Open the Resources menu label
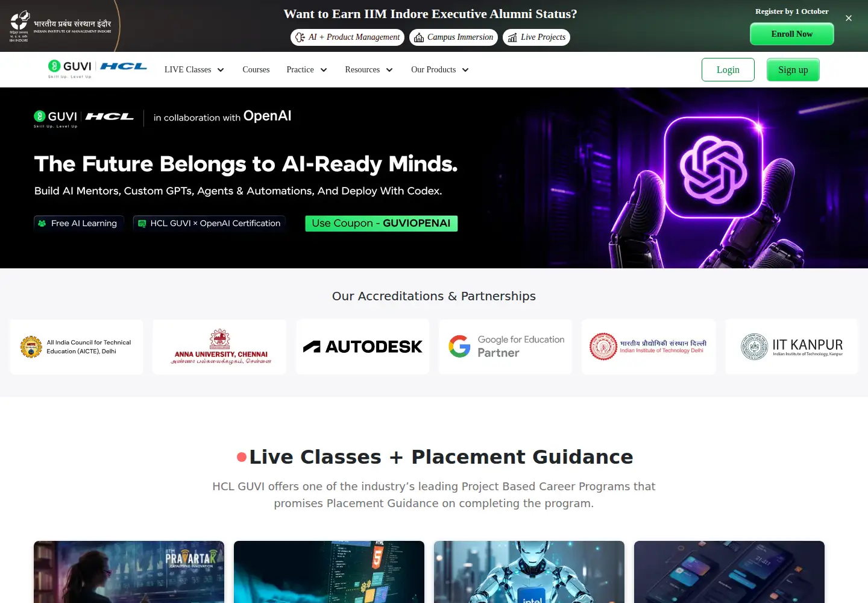The width and height of the screenshot is (868, 603). tap(362, 69)
